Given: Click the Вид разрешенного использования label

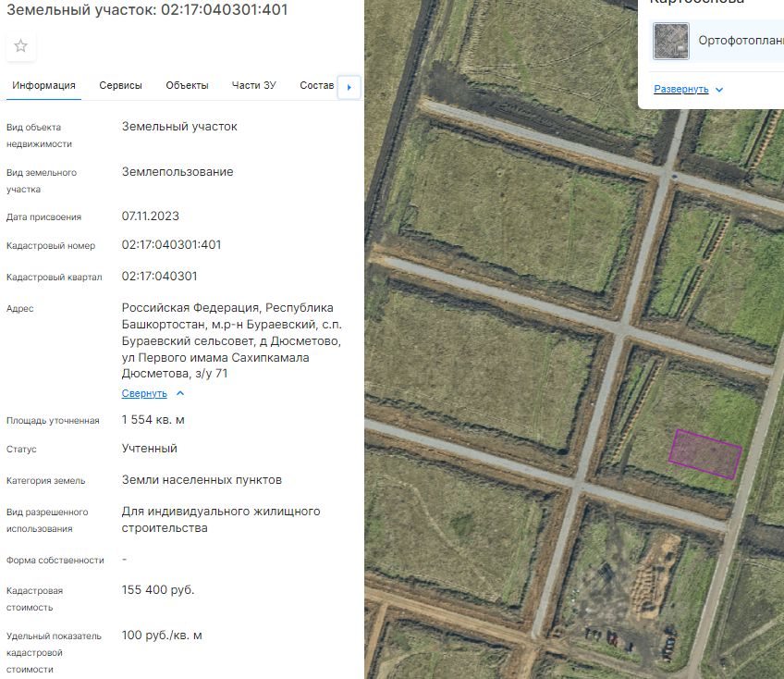Looking at the screenshot, I should click(x=47, y=521).
